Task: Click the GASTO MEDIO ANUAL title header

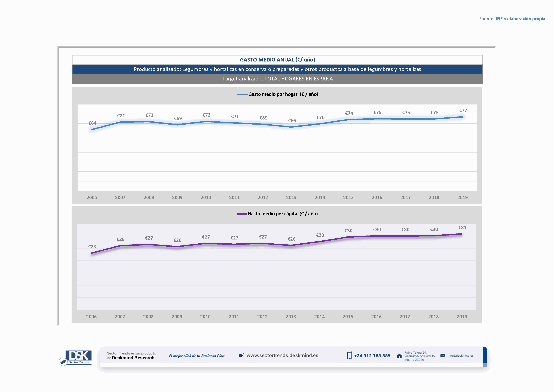Action: (x=277, y=60)
